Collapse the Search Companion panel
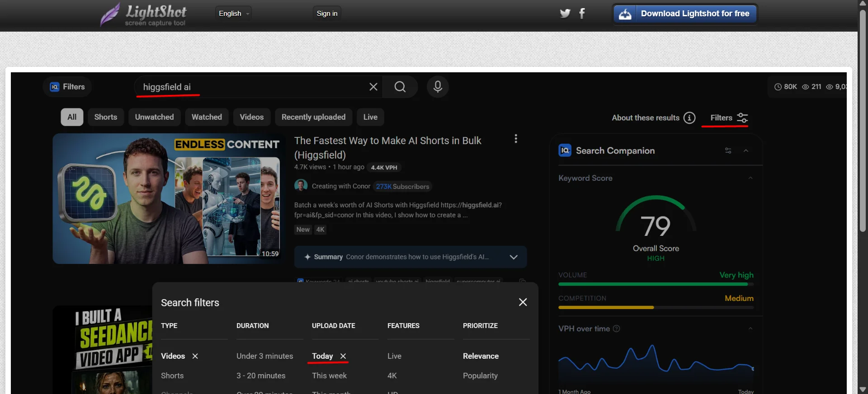868x394 pixels. [x=746, y=150]
